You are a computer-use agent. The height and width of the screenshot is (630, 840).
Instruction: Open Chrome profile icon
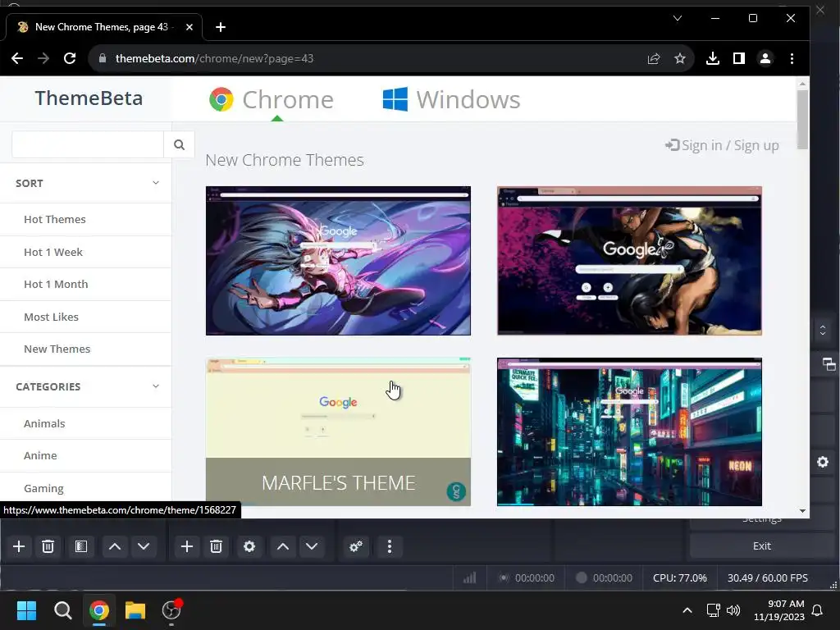pos(765,58)
